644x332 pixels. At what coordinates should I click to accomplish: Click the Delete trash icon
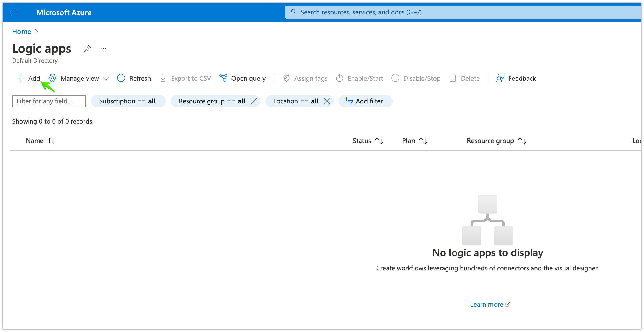tap(453, 78)
